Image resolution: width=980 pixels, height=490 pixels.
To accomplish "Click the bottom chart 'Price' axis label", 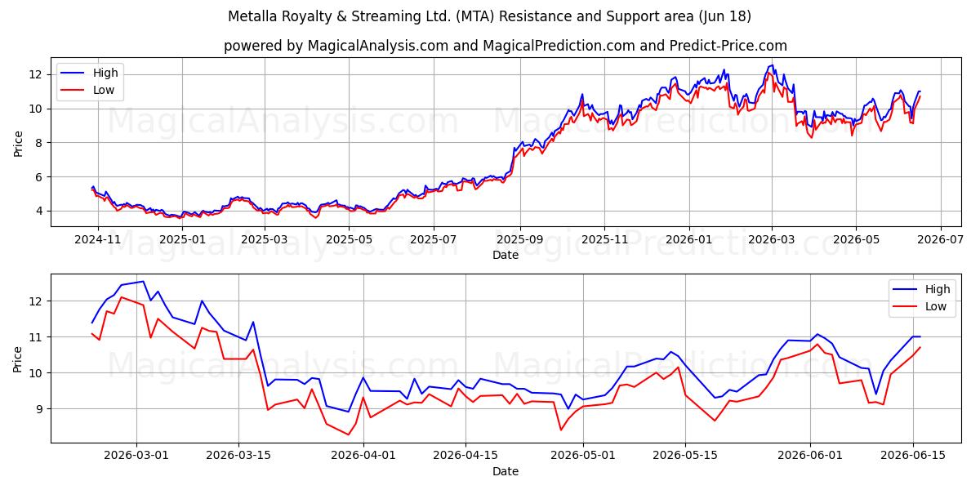I will [18, 359].
